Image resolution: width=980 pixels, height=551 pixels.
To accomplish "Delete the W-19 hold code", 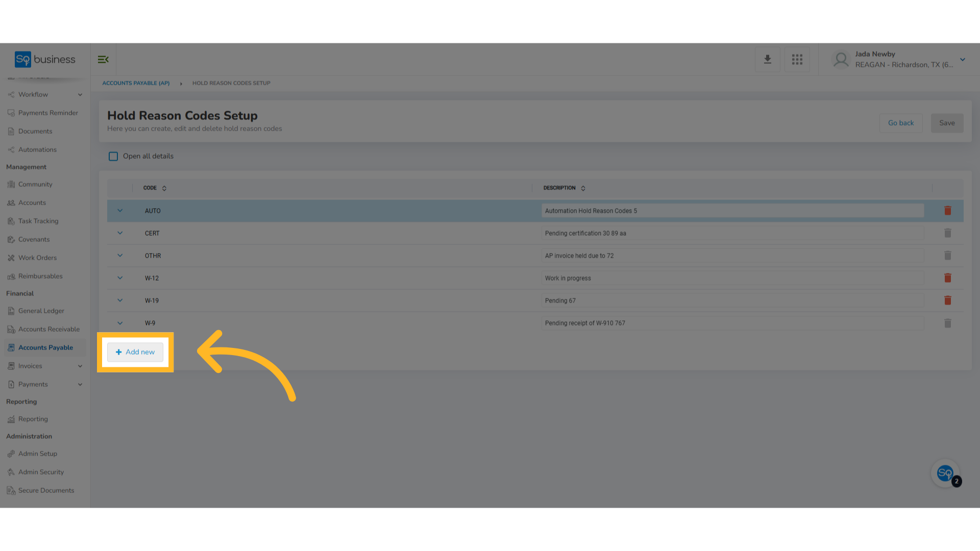I will (947, 300).
